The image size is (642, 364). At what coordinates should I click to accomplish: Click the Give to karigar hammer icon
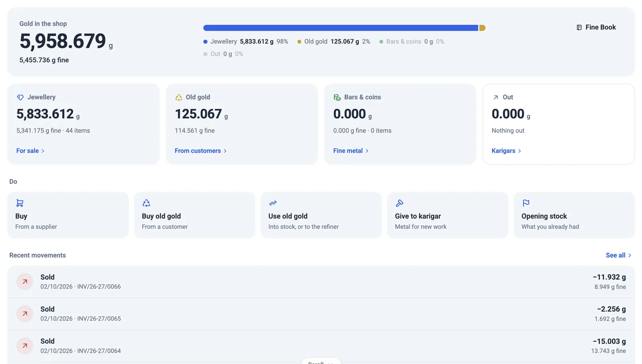400,203
